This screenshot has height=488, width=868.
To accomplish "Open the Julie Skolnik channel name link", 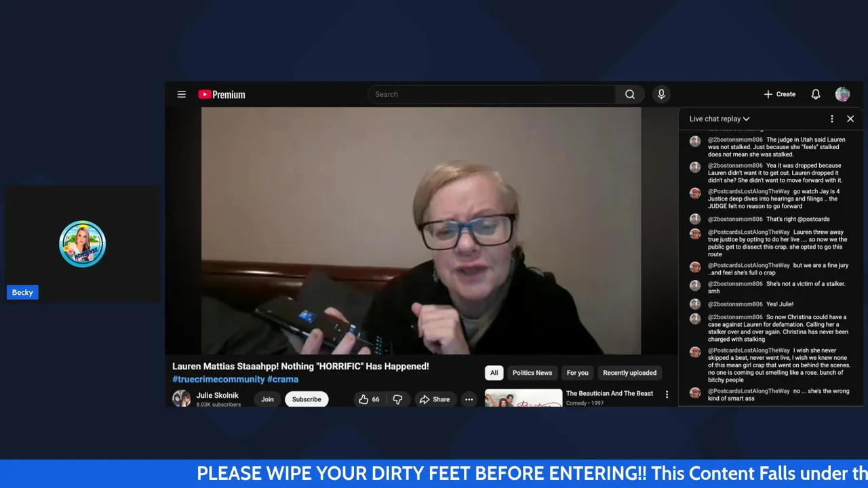I will click(x=218, y=395).
